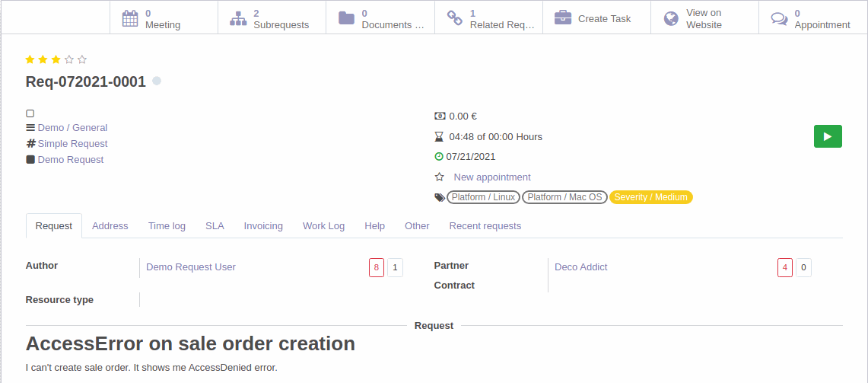
Task: Open the Documents folder icon
Action: [x=347, y=18]
